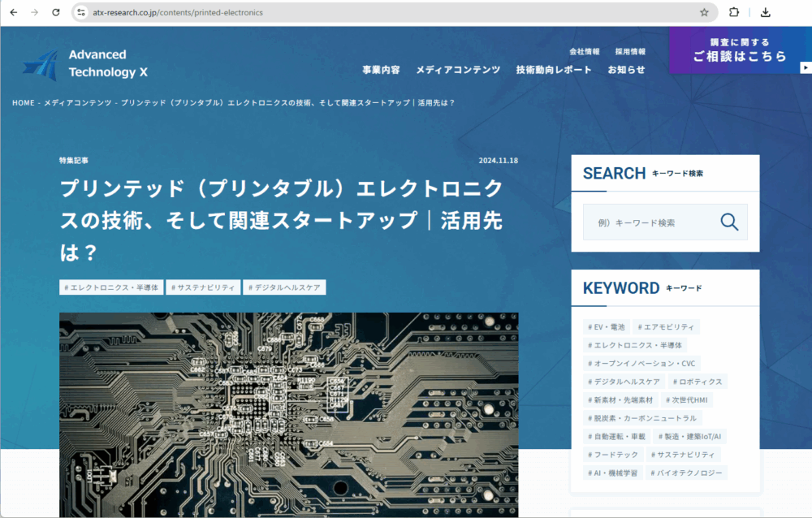
Task: Open the 会社情報 link
Action: [584, 51]
